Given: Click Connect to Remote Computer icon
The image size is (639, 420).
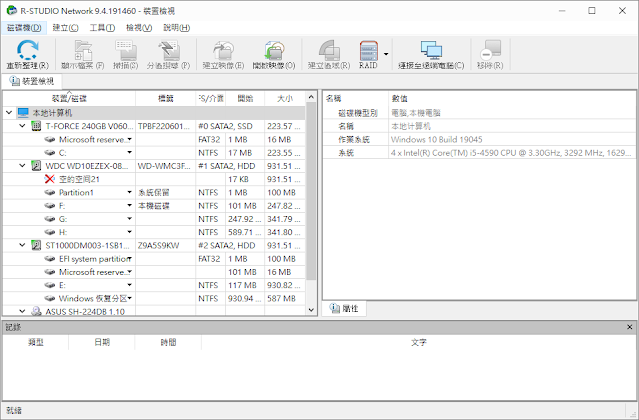Looking at the screenshot, I should pyautogui.click(x=431, y=54).
